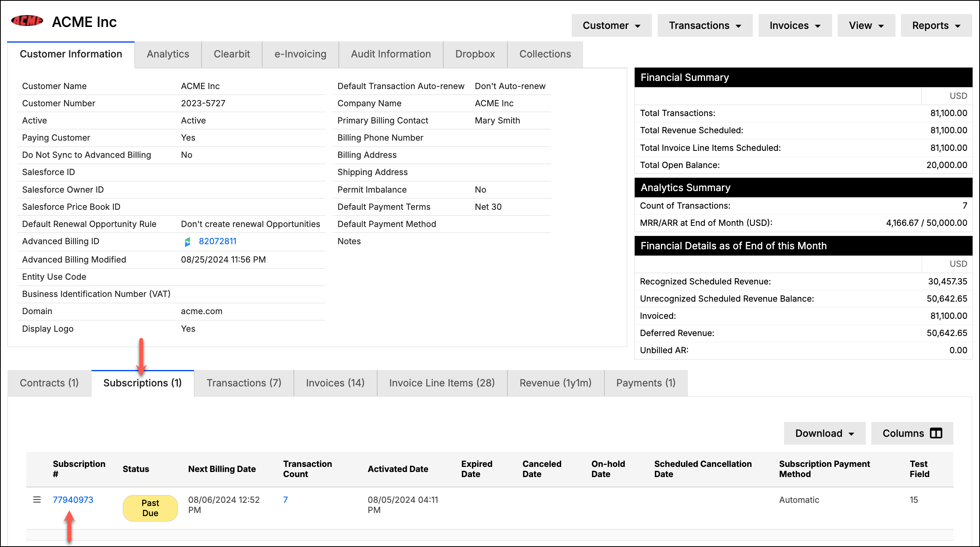Click the Advanced Billing ID green icon

click(x=188, y=242)
